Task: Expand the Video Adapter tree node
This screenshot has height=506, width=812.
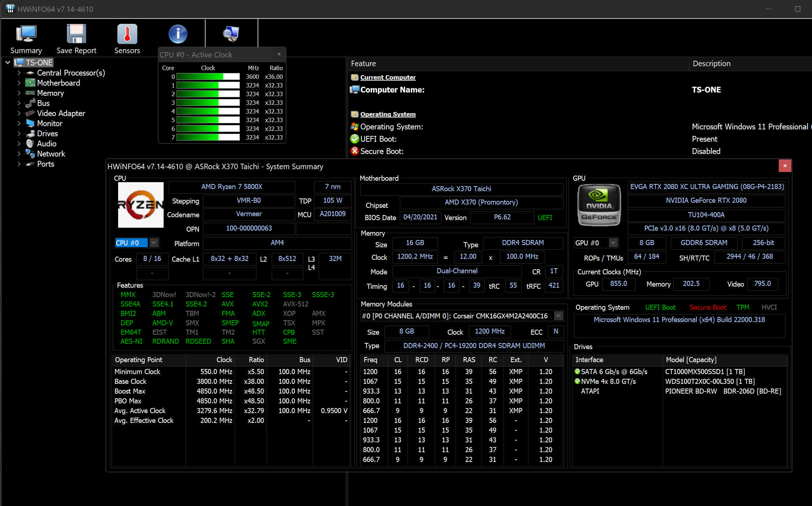Action: point(19,113)
